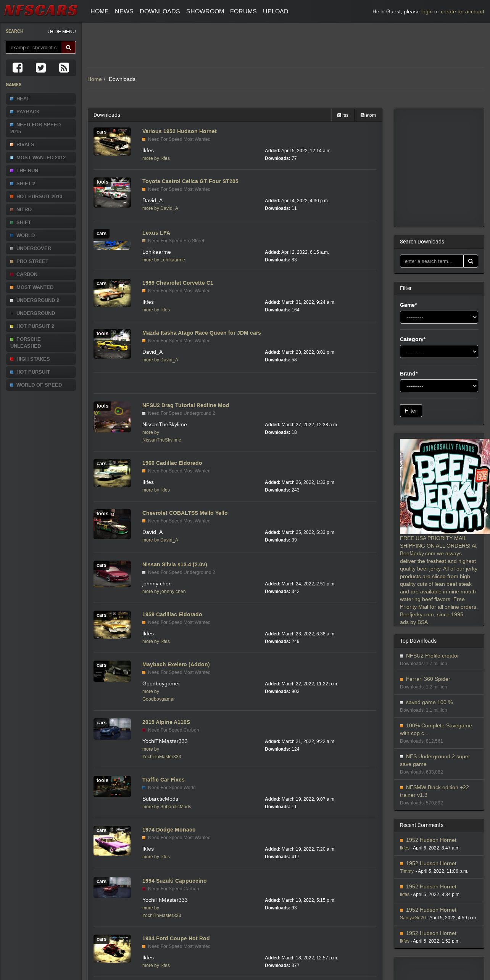Open saved game 100 % top download

(x=429, y=702)
